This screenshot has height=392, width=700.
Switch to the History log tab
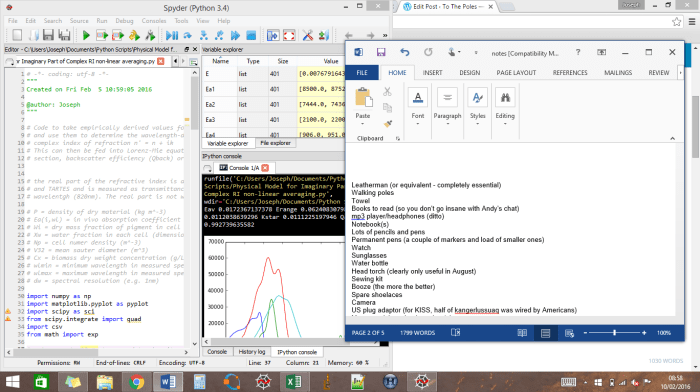tap(251, 352)
